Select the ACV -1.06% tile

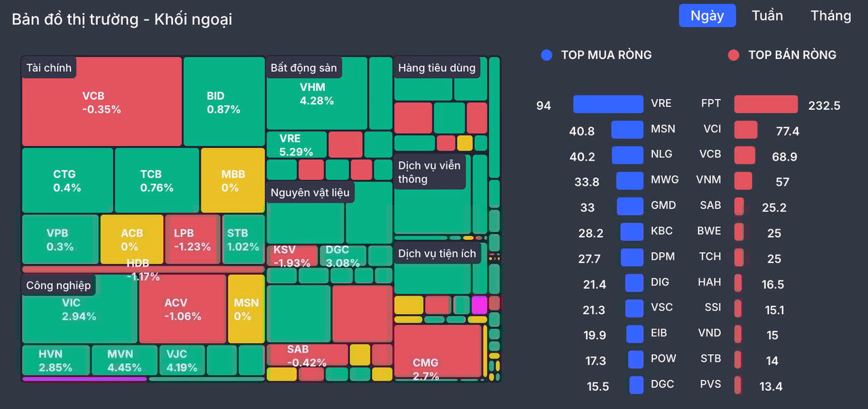pyautogui.click(x=182, y=309)
